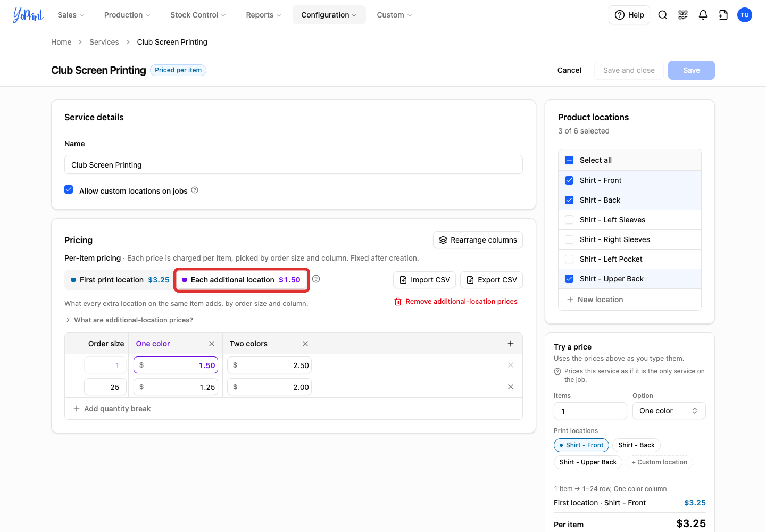The image size is (766, 532).
Task: Select Each additional location tab
Action: [x=242, y=280]
